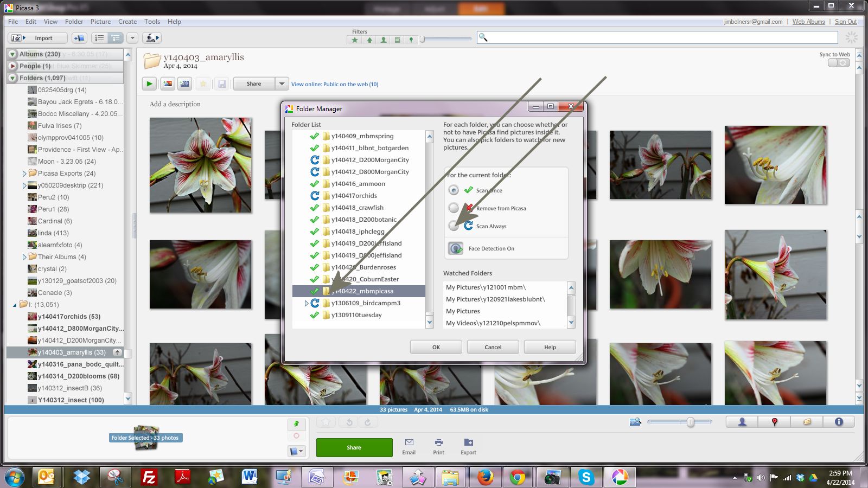The height and width of the screenshot is (488, 868).
Task: Click OK in Folder Manager
Action: (x=436, y=347)
